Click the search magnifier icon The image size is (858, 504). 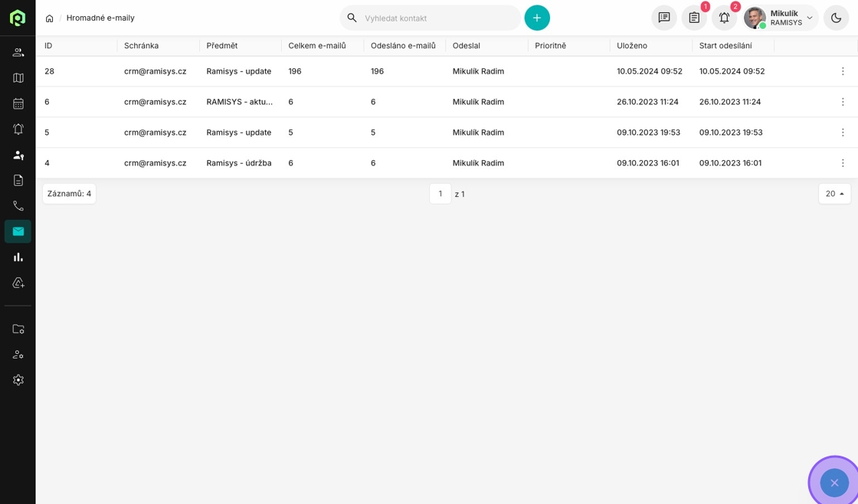tap(352, 18)
